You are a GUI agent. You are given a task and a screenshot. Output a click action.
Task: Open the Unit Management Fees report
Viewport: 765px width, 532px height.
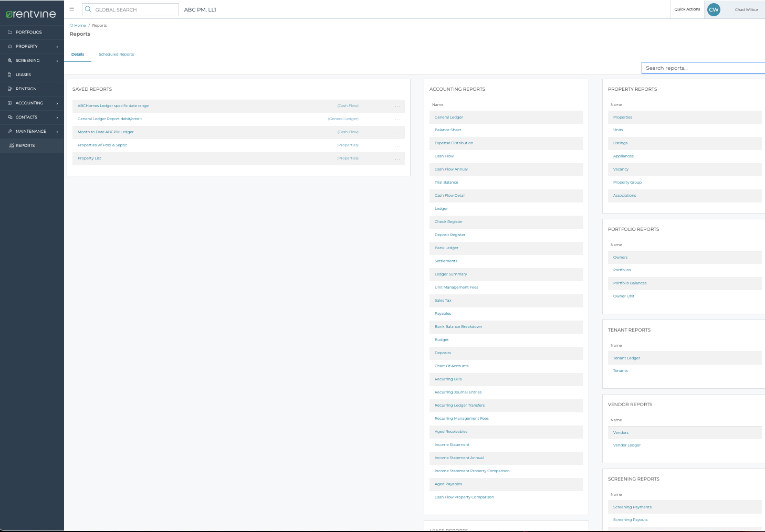coord(456,287)
